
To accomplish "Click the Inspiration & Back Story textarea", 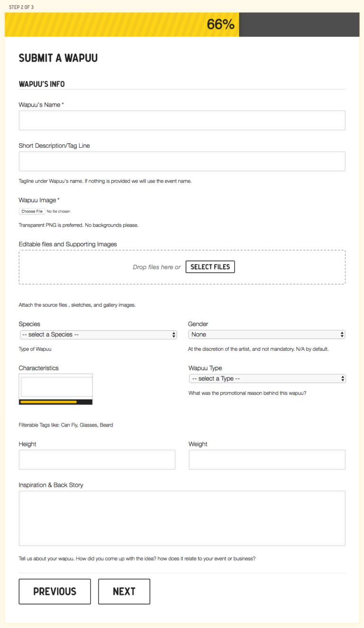I will (x=182, y=518).
